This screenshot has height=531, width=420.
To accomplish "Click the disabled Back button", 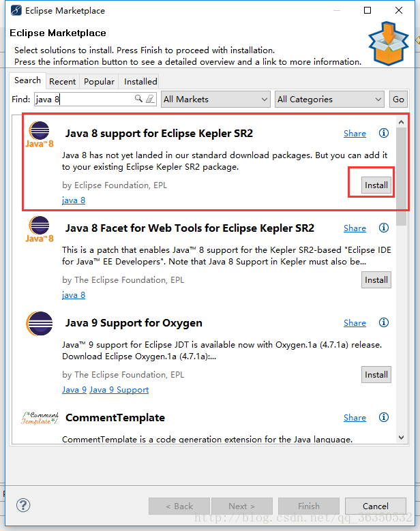I will pyautogui.click(x=179, y=506).
